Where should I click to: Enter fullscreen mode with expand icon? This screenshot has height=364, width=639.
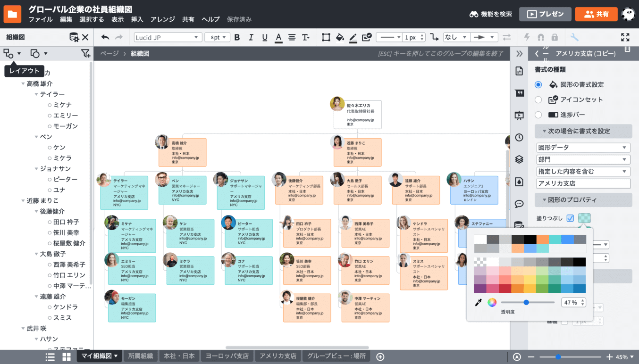pos(625,37)
